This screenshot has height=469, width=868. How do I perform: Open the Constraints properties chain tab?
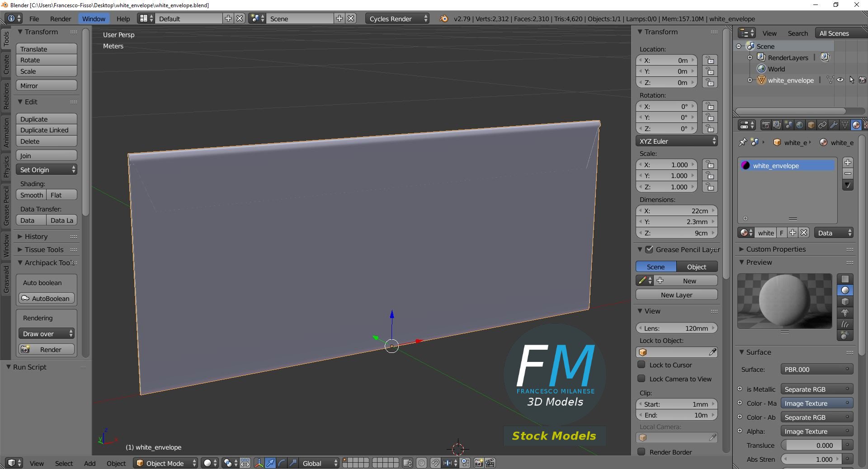click(822, 125)
